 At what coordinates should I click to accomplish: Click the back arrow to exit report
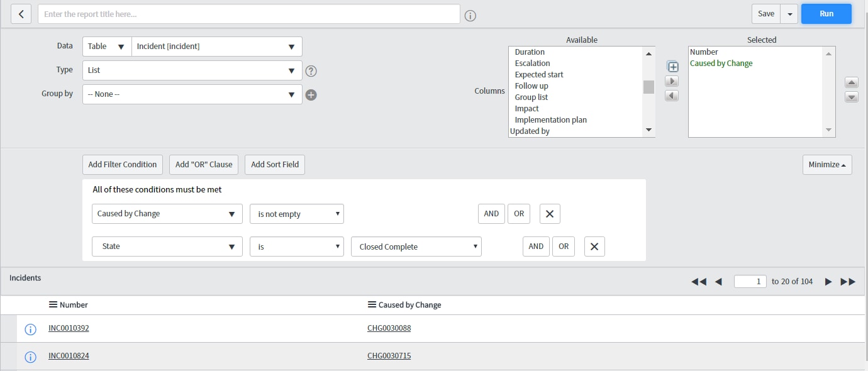[21, 13]
